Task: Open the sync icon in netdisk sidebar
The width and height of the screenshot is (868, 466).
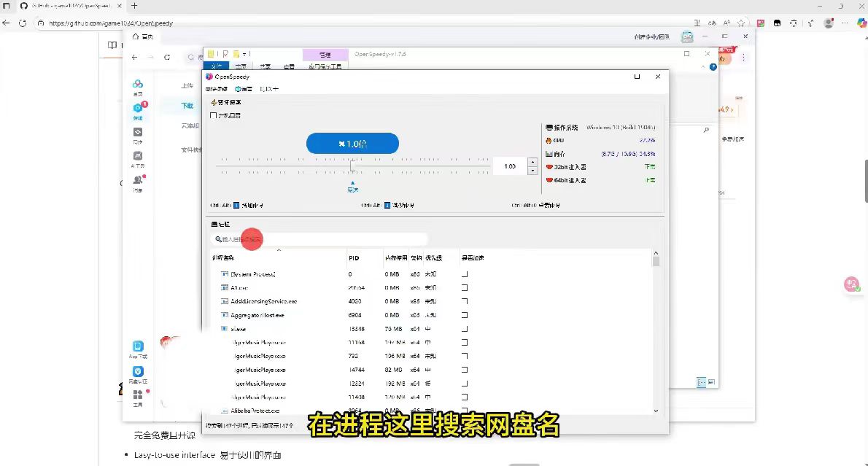Action: tap(138, 134)
